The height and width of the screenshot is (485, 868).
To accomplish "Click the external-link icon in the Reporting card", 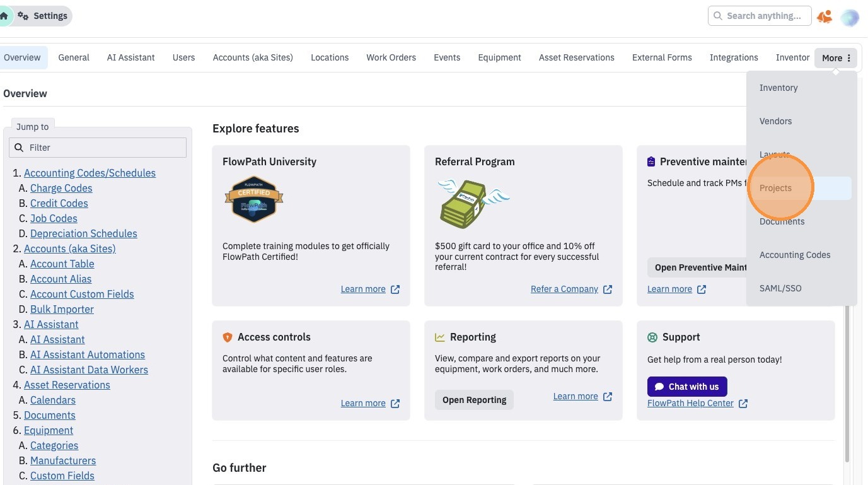I will (x=608, y=397).
